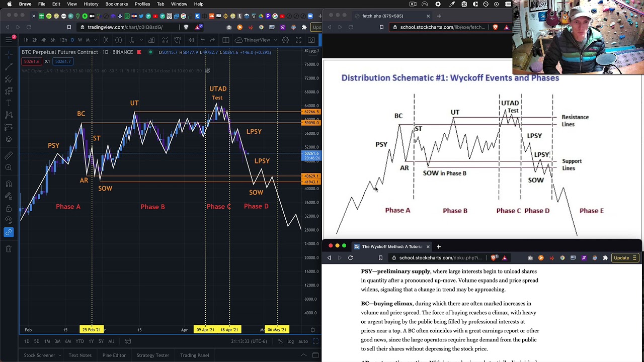Toggle the highlighted link drawings button
This screenshot has width=644, height=362.
click(x=9, y=232)
